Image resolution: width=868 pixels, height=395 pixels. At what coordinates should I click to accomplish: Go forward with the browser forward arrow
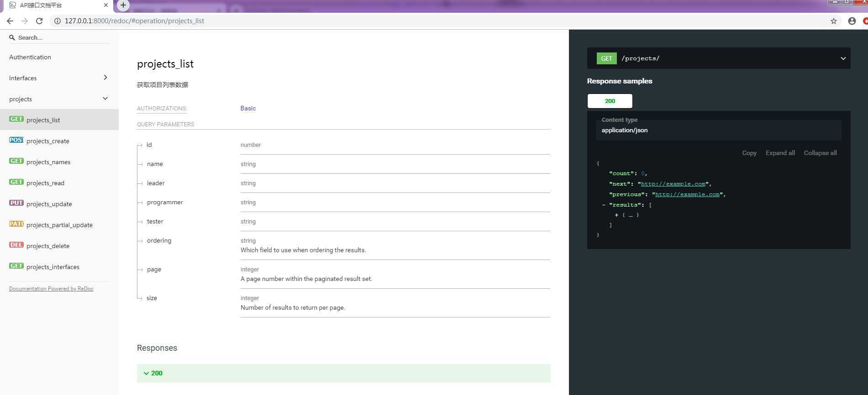(x=25, y=21)
